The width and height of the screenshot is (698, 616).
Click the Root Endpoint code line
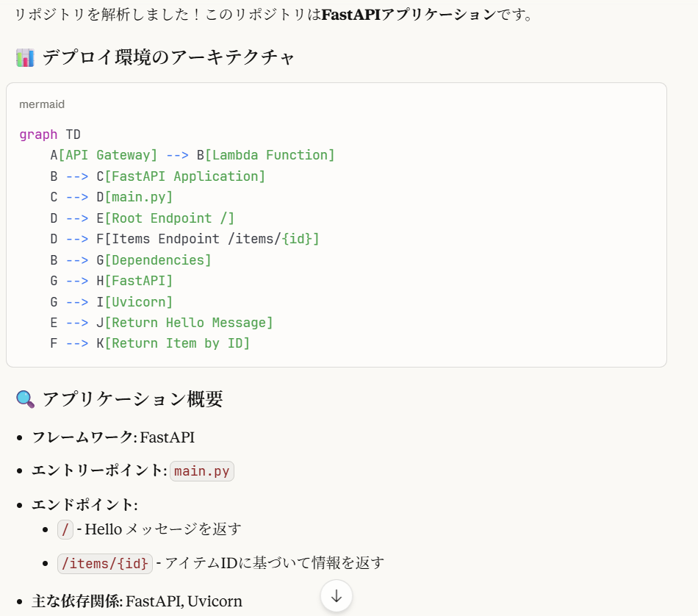pyautogui.click(x=142, y=218)
